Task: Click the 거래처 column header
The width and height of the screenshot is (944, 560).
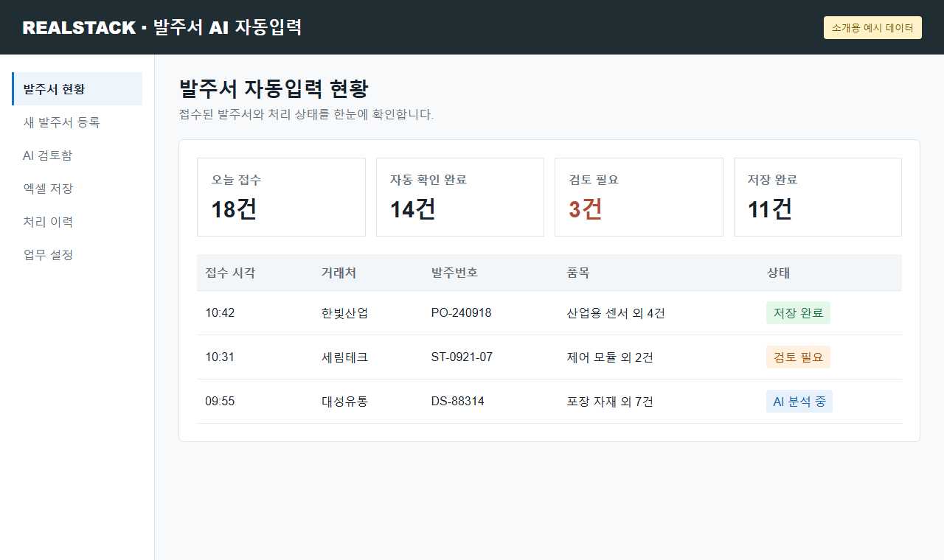Action: [339, 273]
